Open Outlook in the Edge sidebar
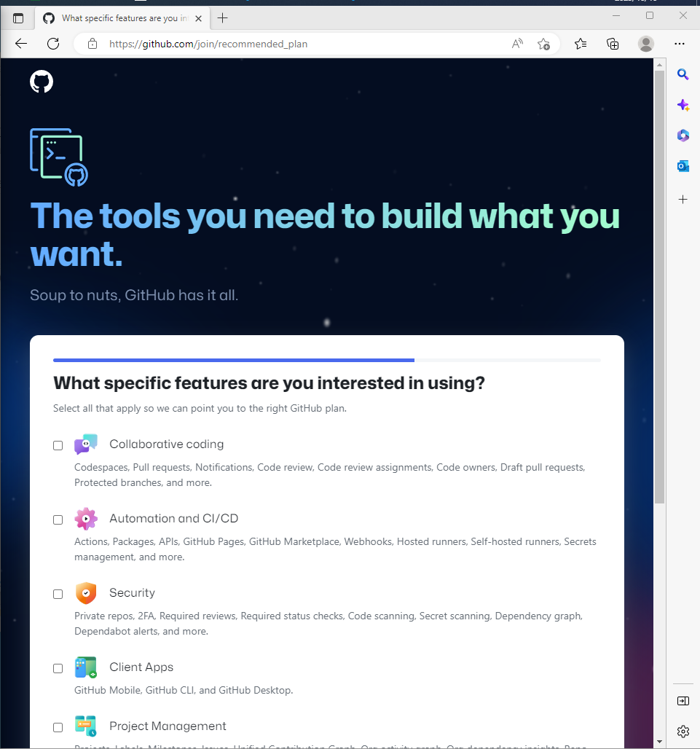700x749 pixels. tap(683, 165)
